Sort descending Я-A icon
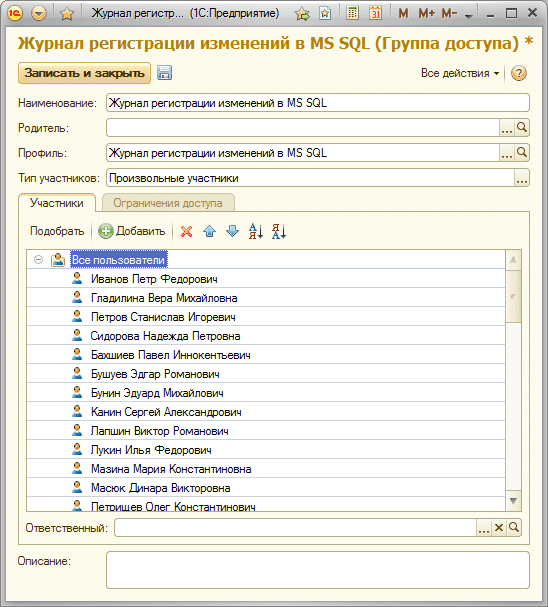Viewport: 548px width, 607px height. tap(279, 231)
